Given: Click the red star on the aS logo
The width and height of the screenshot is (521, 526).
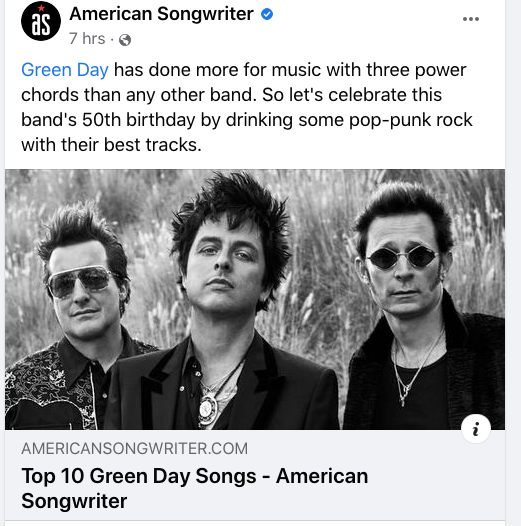Looking at the screenshot, I should pos(41,8).
